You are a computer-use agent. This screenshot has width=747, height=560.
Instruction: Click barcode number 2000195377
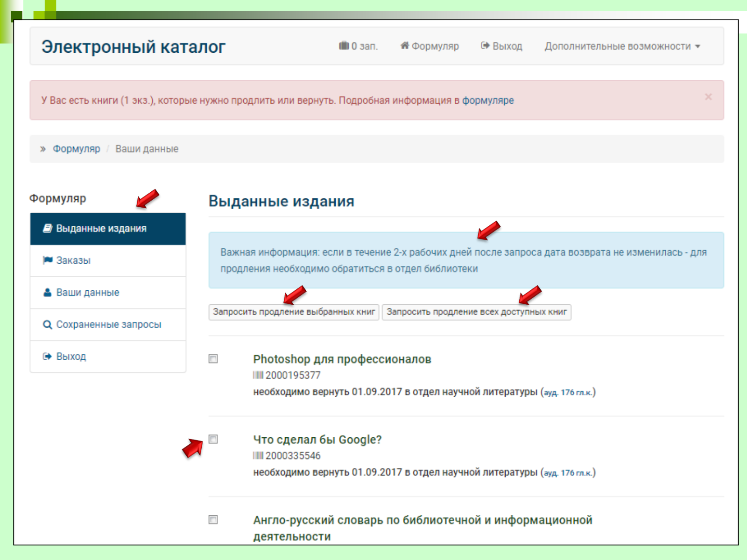point(293,375)
